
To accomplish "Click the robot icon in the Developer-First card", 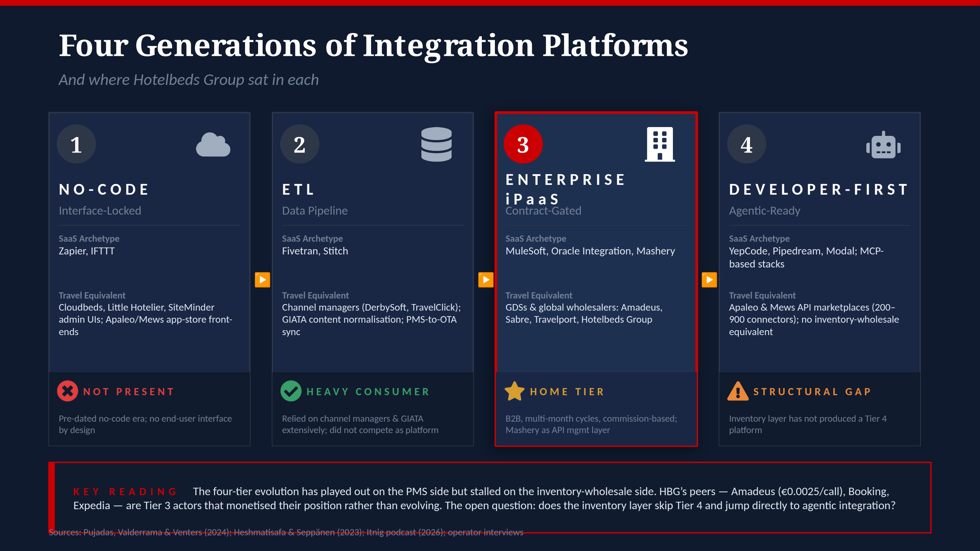I will 883,144.
